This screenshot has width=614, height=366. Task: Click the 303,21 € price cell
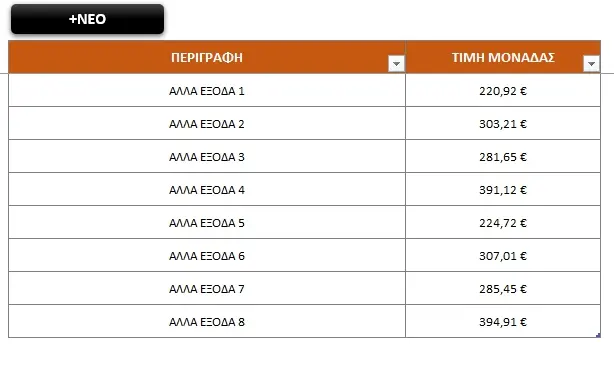click(x=503, y=123)
